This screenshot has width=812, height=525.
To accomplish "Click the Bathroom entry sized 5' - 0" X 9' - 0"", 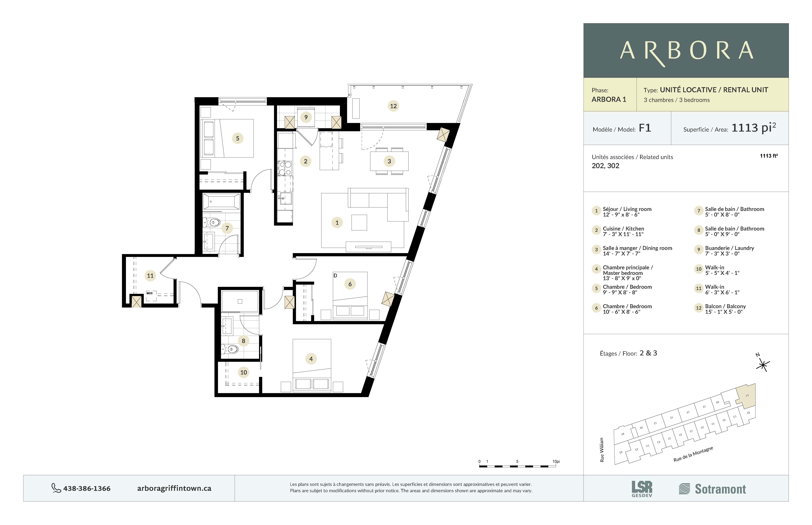I will [735, 231].
